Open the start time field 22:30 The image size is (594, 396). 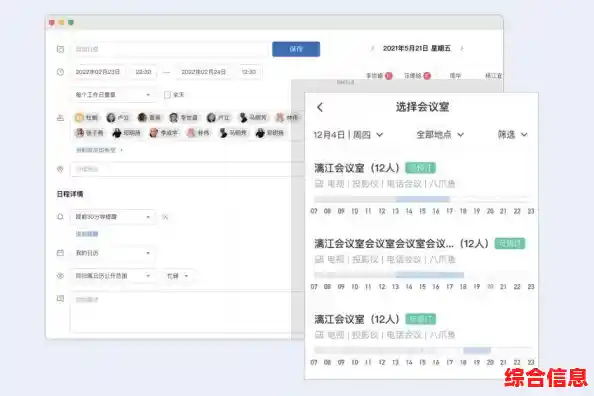pyautogui.click(x=143, y=72)
